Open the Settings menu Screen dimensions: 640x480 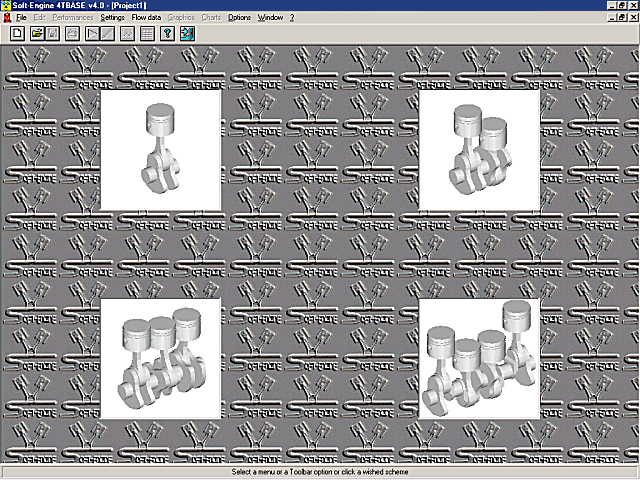(112, 18)
